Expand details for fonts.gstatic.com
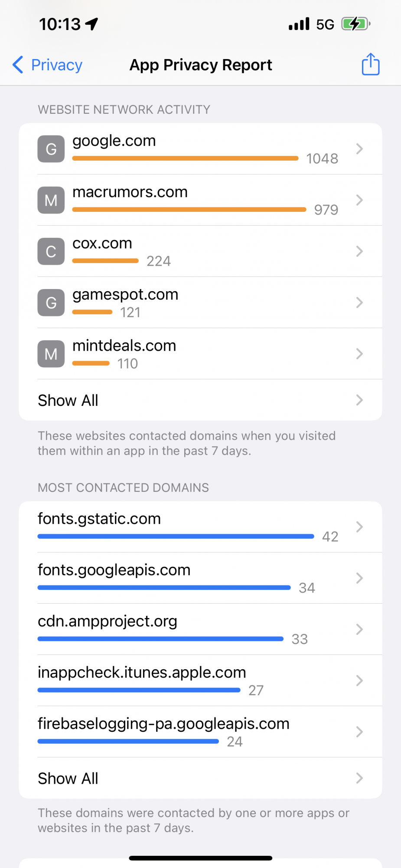 click(x=359, y=526)
